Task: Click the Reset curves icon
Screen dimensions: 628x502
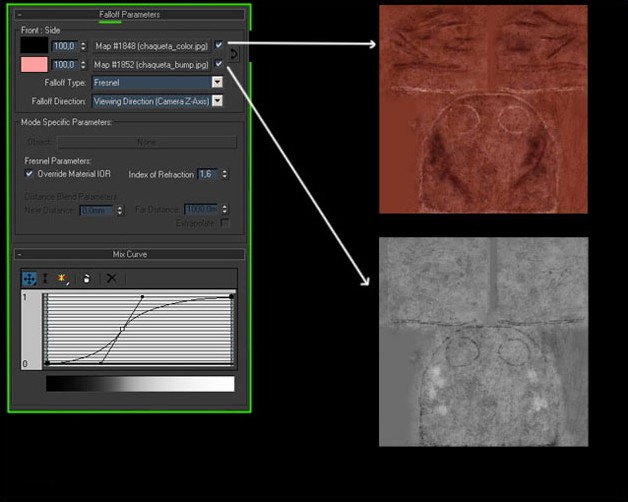Action: [86, 278]
